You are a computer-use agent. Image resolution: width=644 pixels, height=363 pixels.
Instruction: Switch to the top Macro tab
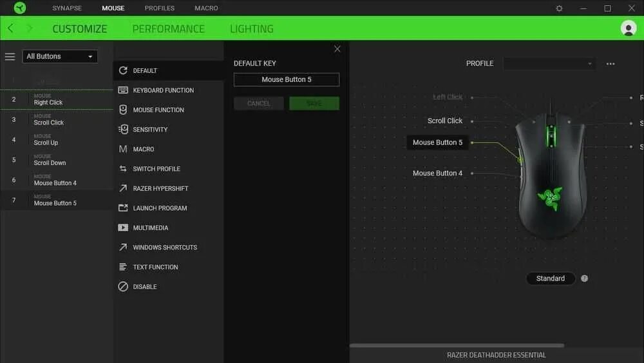[206, 8]
